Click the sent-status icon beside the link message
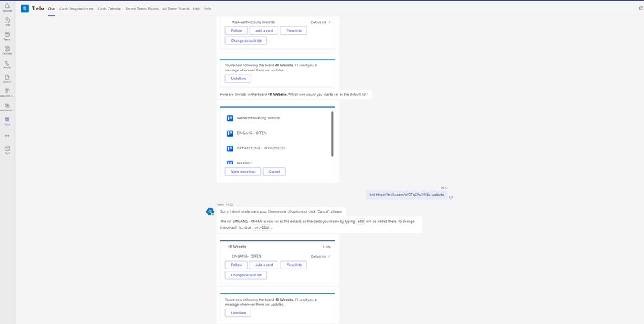644x324 pixels. 451,197
